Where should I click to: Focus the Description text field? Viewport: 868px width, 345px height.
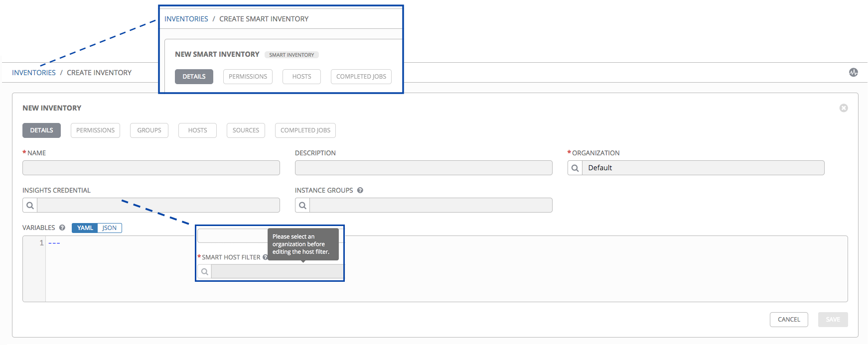coord(423,168)
